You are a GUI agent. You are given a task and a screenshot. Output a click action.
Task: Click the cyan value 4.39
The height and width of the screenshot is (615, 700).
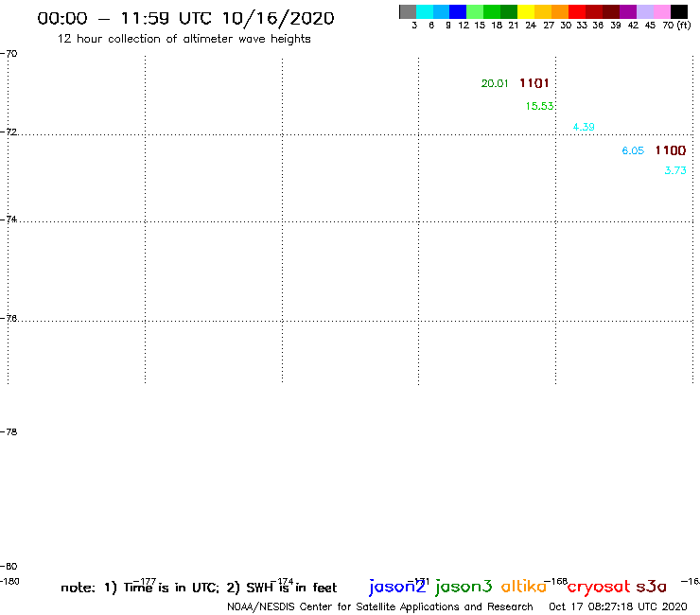coord(584,127)
